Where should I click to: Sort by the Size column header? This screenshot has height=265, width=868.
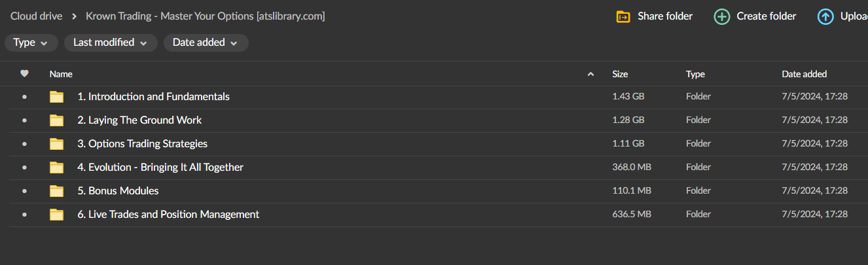point(620,74)
